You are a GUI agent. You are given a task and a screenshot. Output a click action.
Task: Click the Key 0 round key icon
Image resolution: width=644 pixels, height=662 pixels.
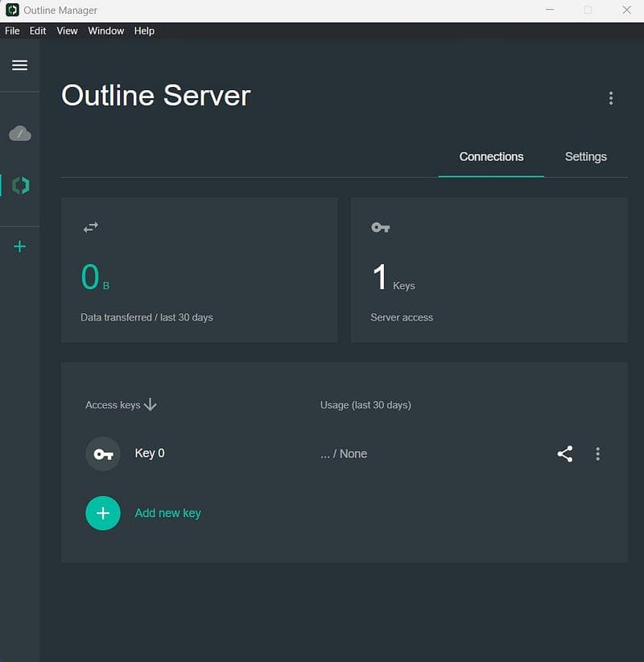click(x=103, y=454)
